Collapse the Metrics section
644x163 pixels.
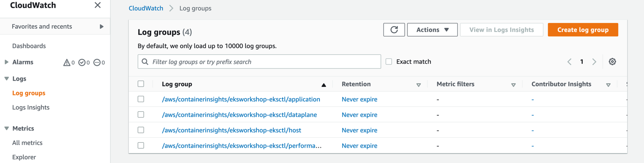point(6,128)
